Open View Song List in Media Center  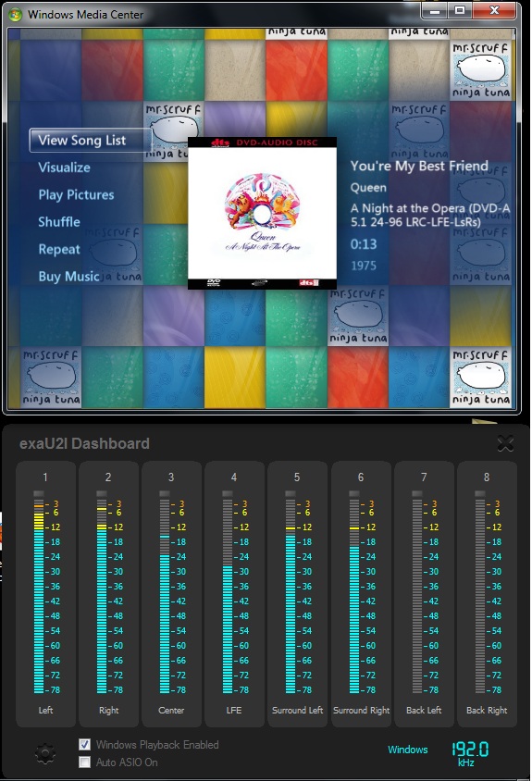(90, 141)
